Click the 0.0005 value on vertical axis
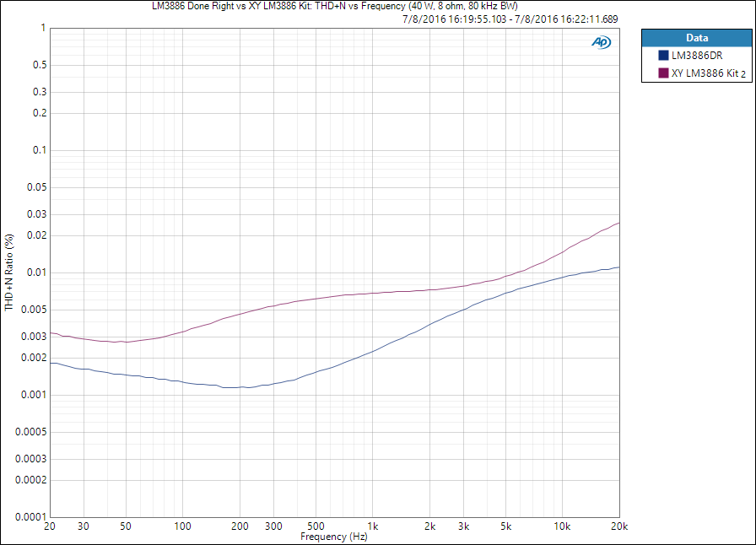Image resolution: width=756 pixels, height=545 pixels. [31, 432]
